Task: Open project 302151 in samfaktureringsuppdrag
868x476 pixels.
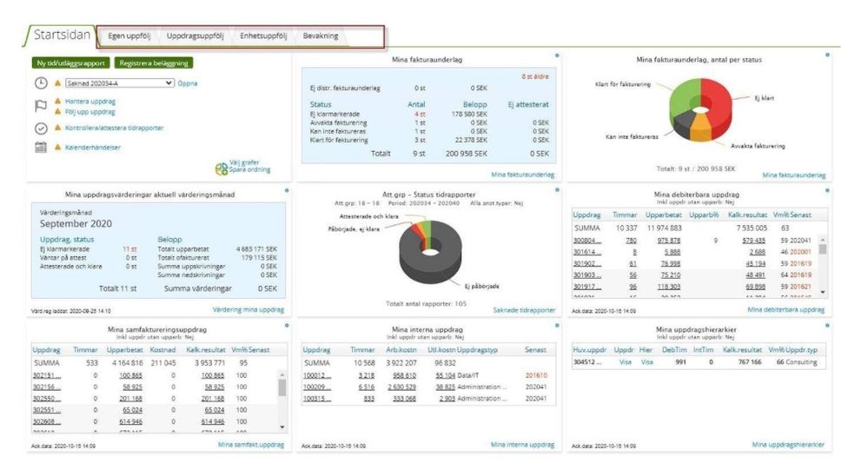Action: [x=47, y=375]
